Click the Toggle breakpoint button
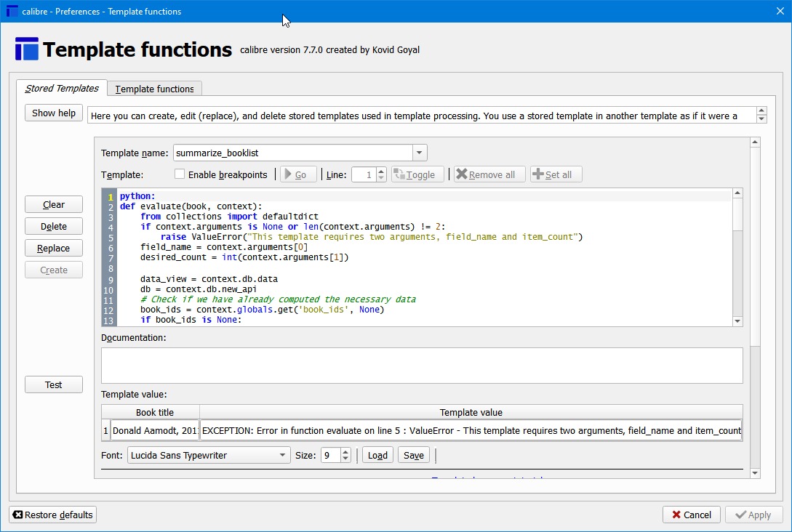792x532 pixels. [417, 174]
